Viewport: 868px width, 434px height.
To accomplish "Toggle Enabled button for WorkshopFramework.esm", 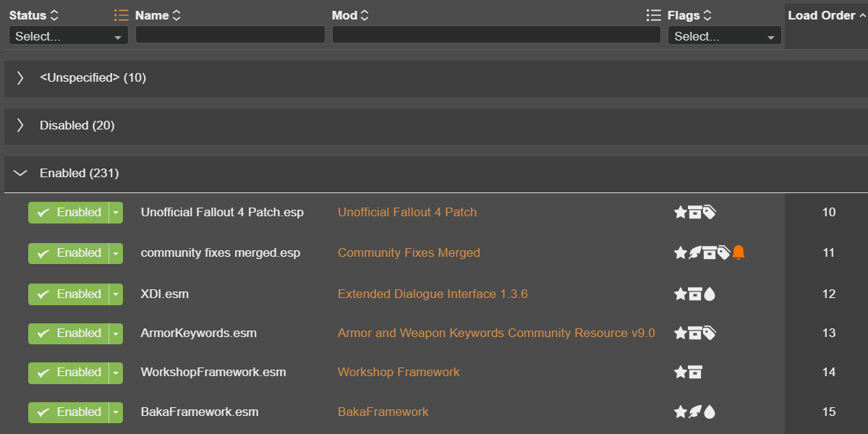I will (x=68, y=373).
